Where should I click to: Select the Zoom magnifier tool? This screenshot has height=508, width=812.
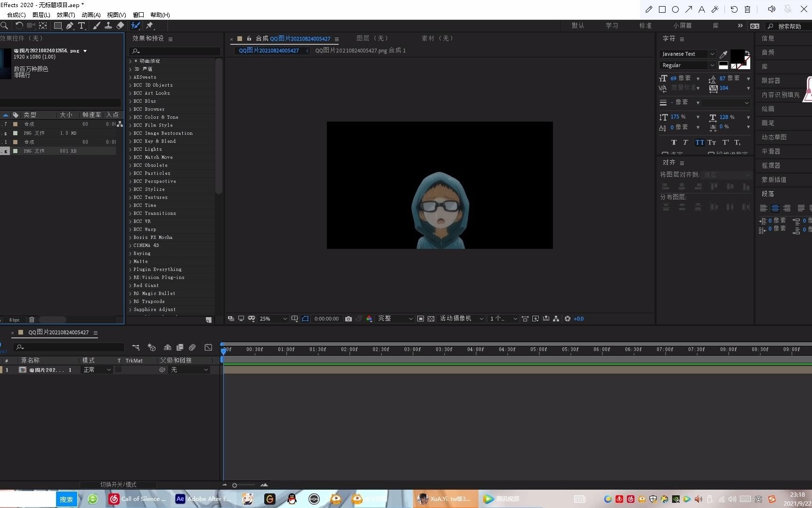pos(4,25)
